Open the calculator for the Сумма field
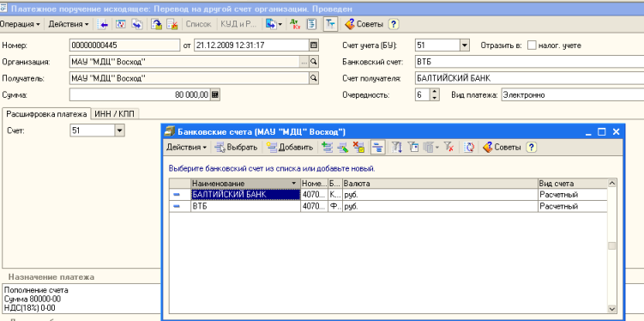The image size is (644, 321). pos(215,95)
